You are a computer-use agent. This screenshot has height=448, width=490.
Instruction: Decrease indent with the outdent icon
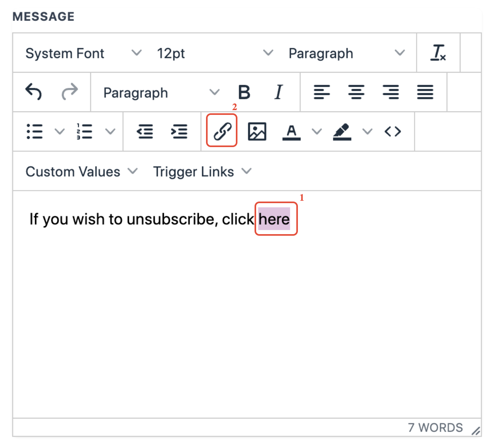145,131
